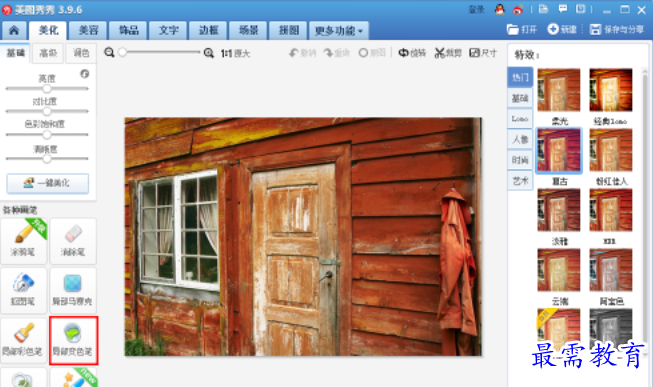Apply the 经典lomo effect thumbnail

[x=611, y=90]
